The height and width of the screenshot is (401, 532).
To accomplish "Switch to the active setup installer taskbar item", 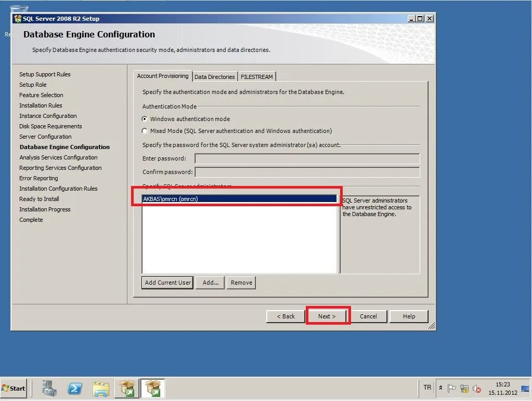I will tap(153, 389).
